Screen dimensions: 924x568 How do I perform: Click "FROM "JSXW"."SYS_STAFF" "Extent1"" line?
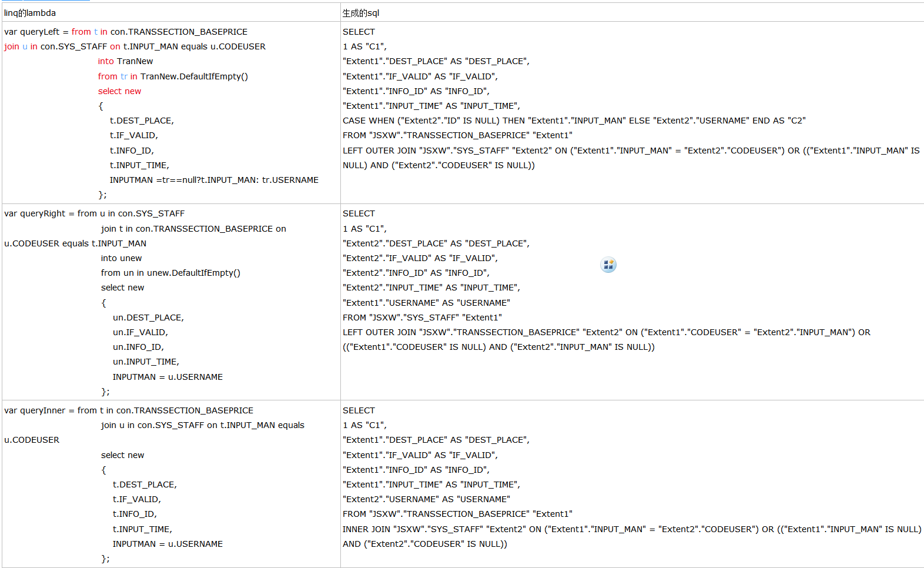click(x=422, y=318)
